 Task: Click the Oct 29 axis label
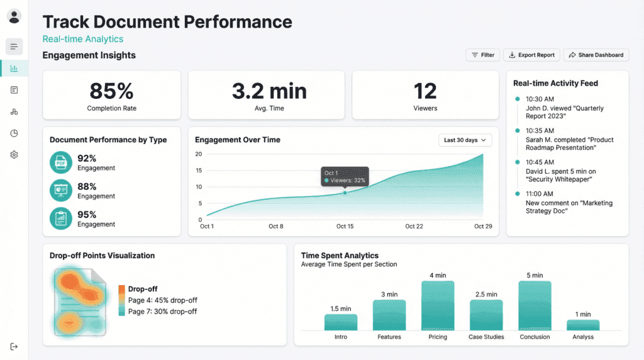coord(483,227)
